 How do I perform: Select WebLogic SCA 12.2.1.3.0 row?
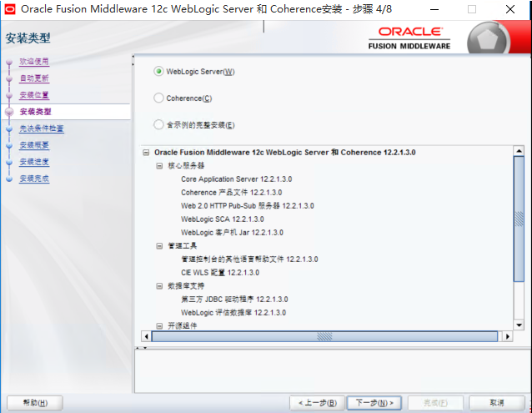click(223, 219)
